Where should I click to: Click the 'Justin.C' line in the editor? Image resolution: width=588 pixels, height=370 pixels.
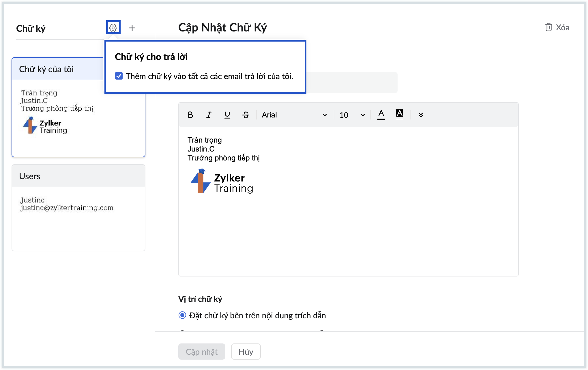point(201,149)
